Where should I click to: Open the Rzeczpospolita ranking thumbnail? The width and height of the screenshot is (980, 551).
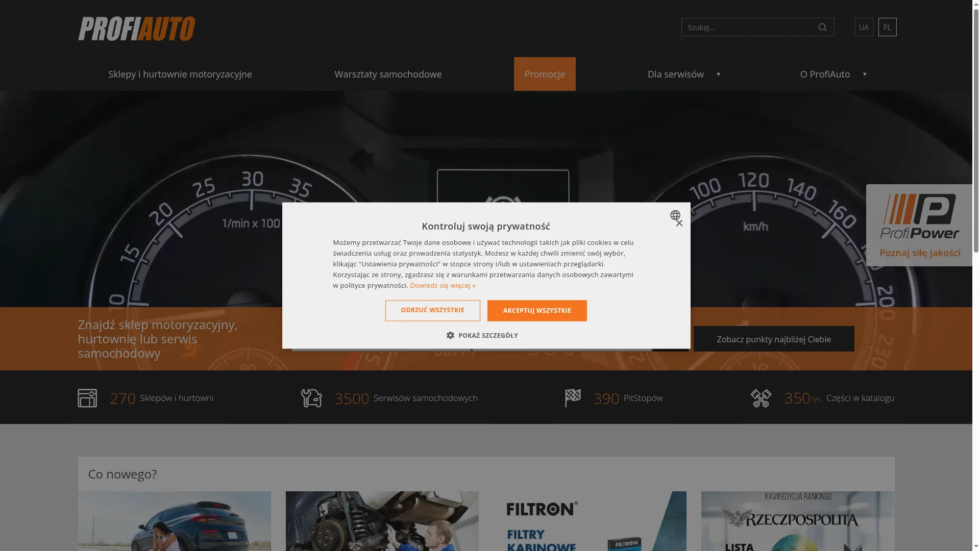798,521
